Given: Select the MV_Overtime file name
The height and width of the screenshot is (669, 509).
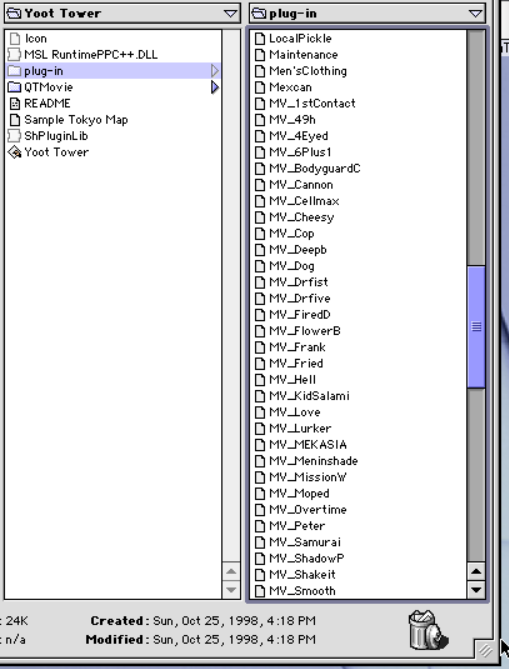Looking at the screenshot, I should (308, 510).
